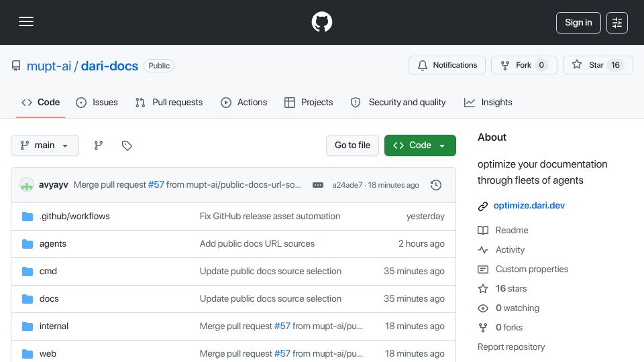This screenshot has width=644, height=362.
Task: Open the Readme link
Action: (512, 230)
